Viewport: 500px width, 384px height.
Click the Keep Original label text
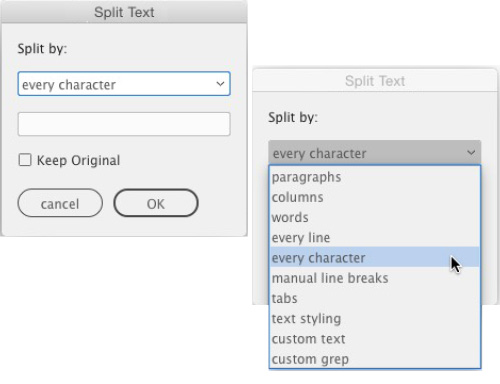tap(78, 160)
